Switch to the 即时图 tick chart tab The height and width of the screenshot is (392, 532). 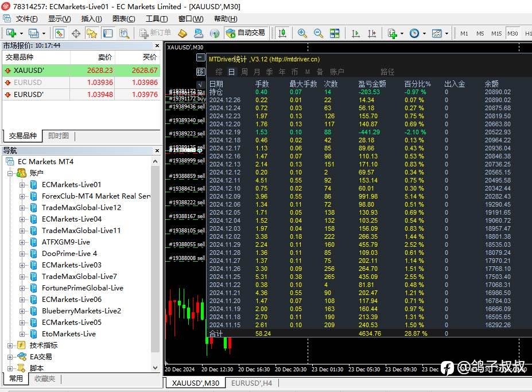[x=59, y=136]
